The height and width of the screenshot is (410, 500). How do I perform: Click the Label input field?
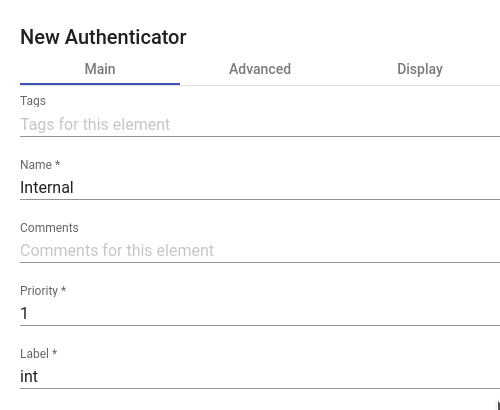click(x=260, y=376)
